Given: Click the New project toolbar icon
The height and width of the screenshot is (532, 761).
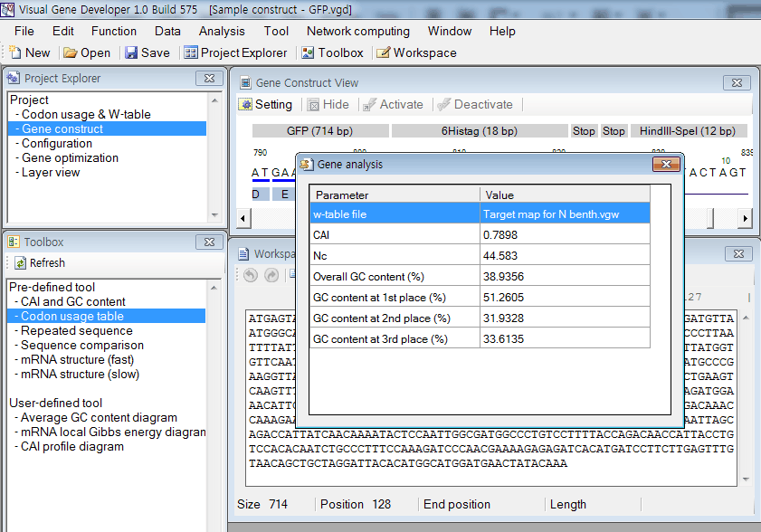Looking at the screenshot, I should [29, 52].
